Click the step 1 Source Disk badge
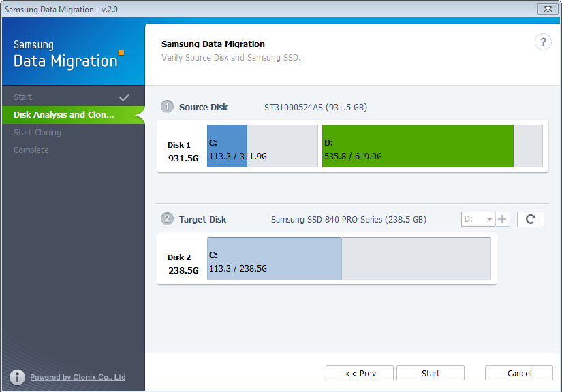Screen dimensions: 562x392 point(167,107)
